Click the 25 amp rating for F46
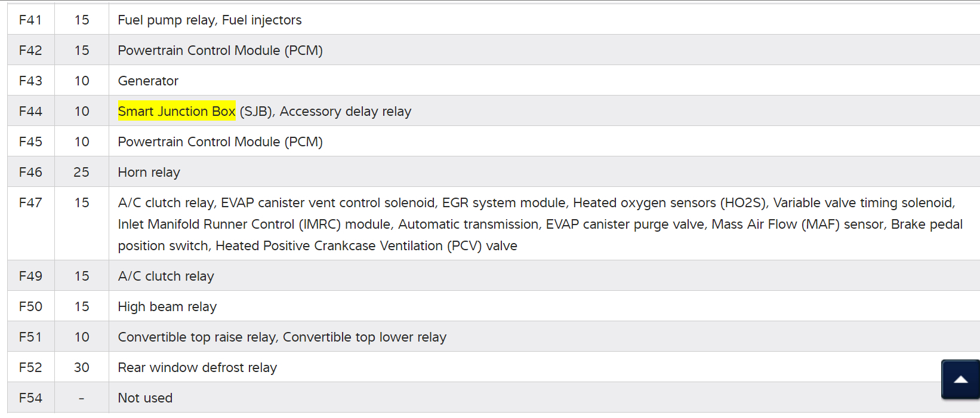Image resolution: width=980 pixels, height=418 pixels. 81,172
